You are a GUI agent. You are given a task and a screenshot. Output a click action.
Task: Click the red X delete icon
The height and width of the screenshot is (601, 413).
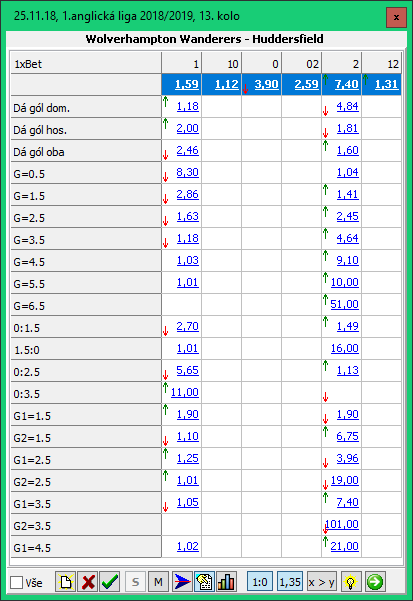pos(88,582)
